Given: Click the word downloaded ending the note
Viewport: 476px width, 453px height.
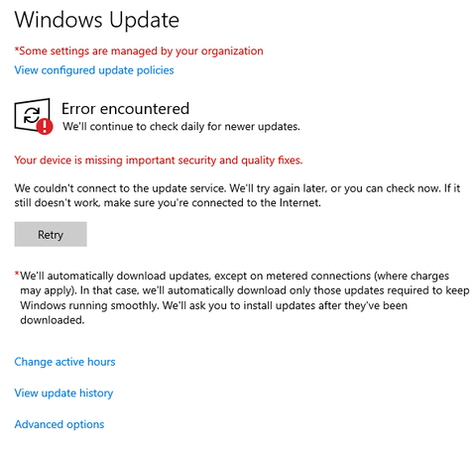Looking at the screenshot, I should point(53,320).
